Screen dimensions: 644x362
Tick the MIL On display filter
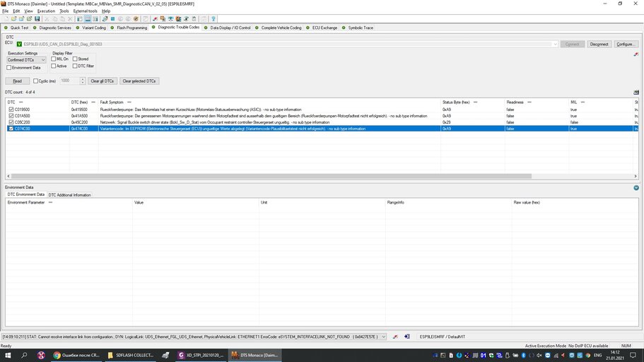(54, 59)
